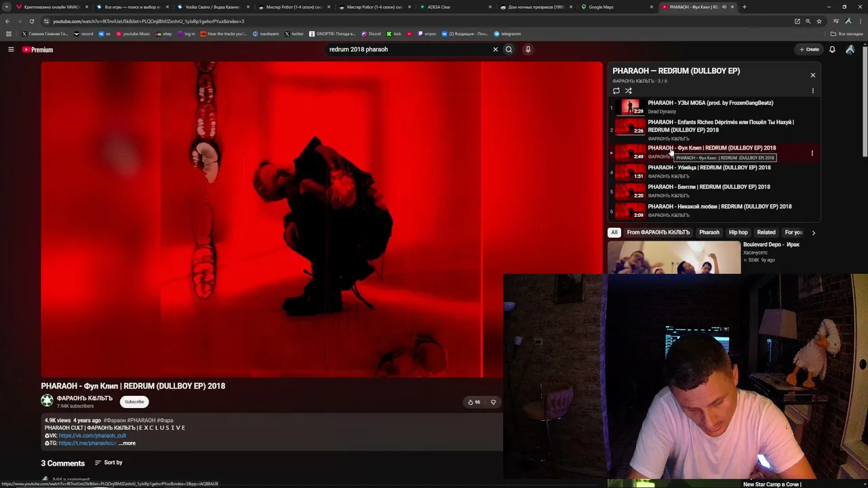Play Enfants Riches Déprimés playlist track

[720, 126]
